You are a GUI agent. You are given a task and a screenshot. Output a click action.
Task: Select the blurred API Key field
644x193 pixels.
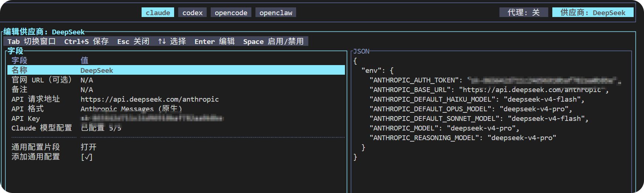tap(176, 118)
